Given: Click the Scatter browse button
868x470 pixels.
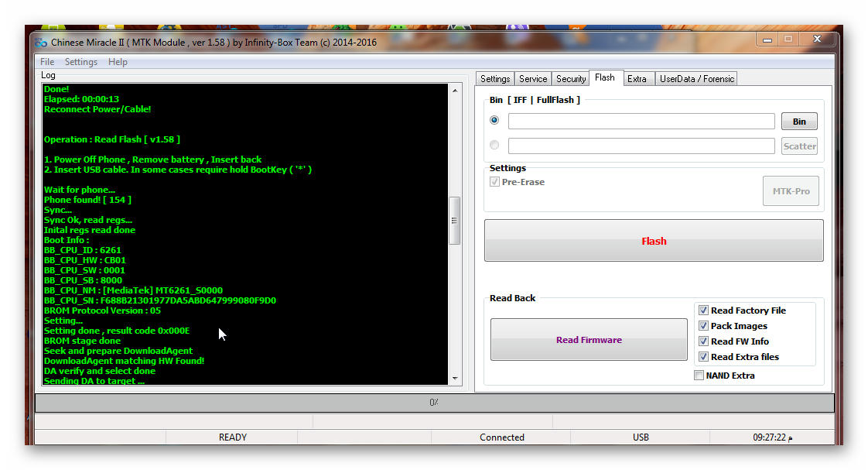Looking at the screenshot, I should [799, 146].
